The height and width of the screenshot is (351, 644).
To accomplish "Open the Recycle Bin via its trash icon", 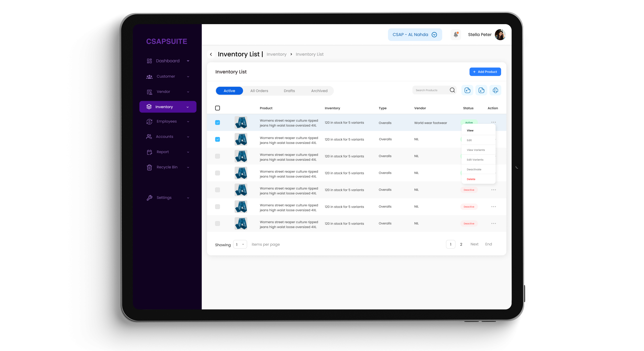I will click(149, 167).
